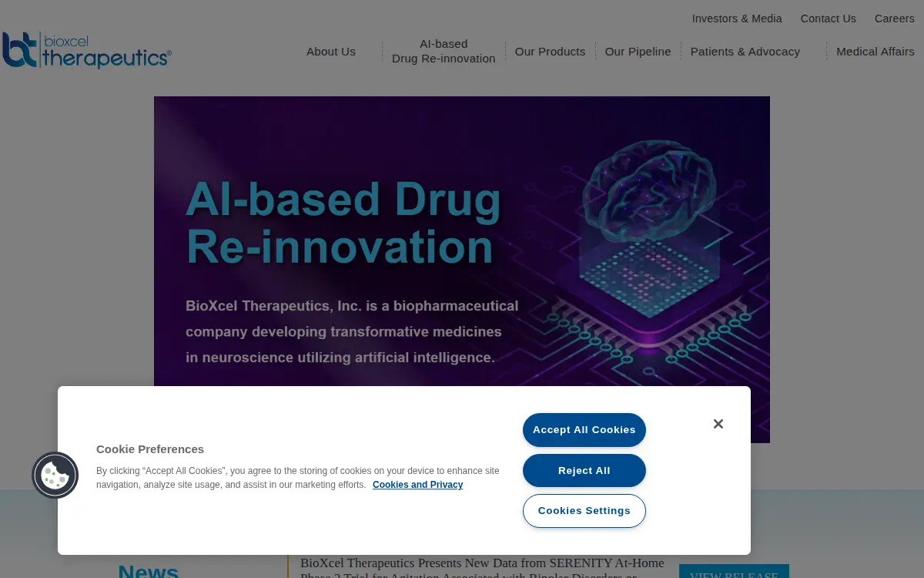Click the BioXcel Therapeutics logo

86,50
